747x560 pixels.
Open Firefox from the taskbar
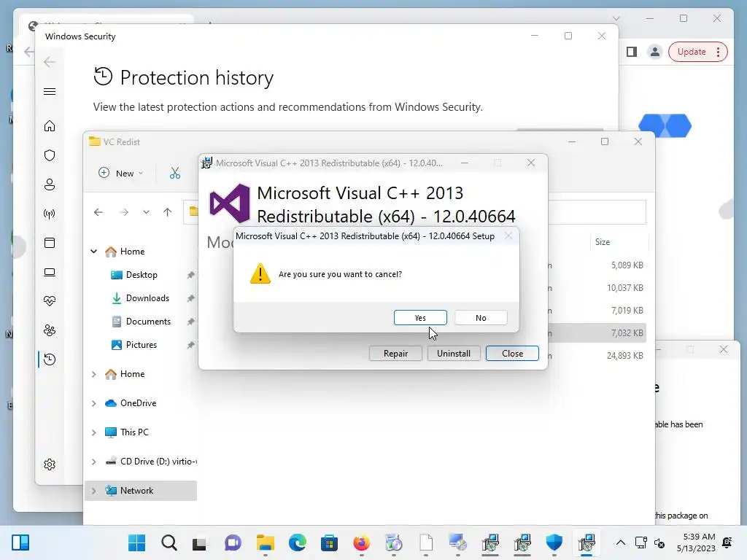point(362,542)
